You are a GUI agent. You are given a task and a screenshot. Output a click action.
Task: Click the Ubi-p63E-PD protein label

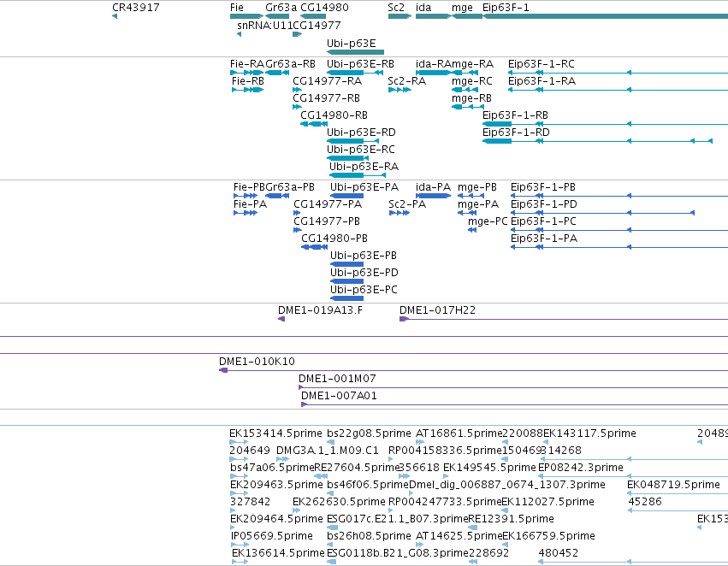[x=364, y=273]
